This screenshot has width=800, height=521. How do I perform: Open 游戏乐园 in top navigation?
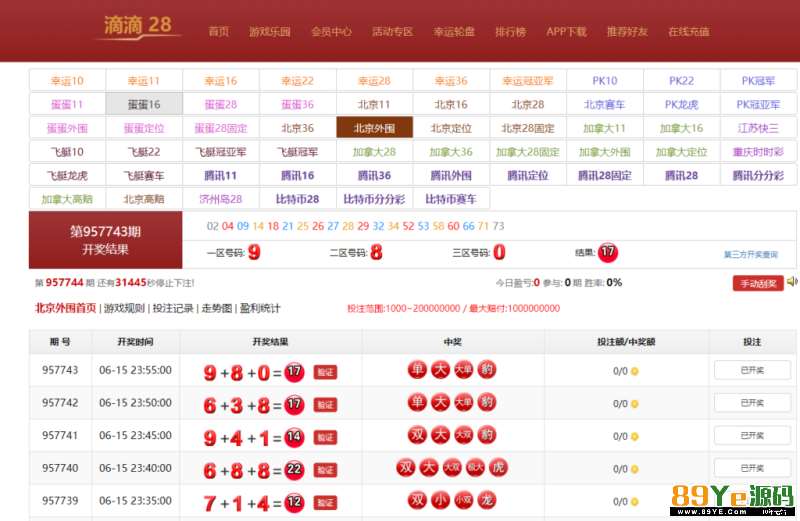(270, 32)
